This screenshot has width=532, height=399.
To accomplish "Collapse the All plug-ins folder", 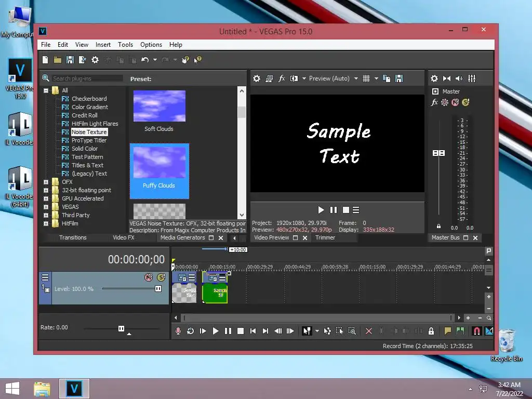I will [46, 90].
